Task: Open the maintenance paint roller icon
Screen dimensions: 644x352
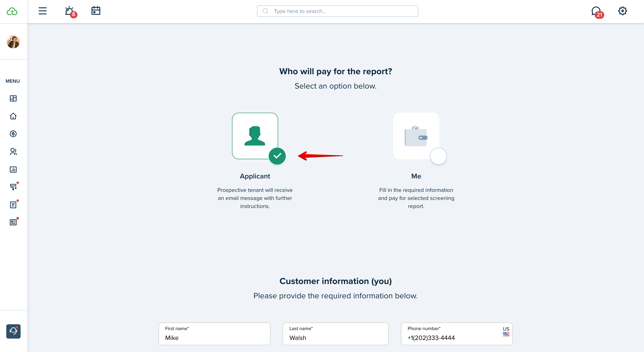Action: point(14,187)
